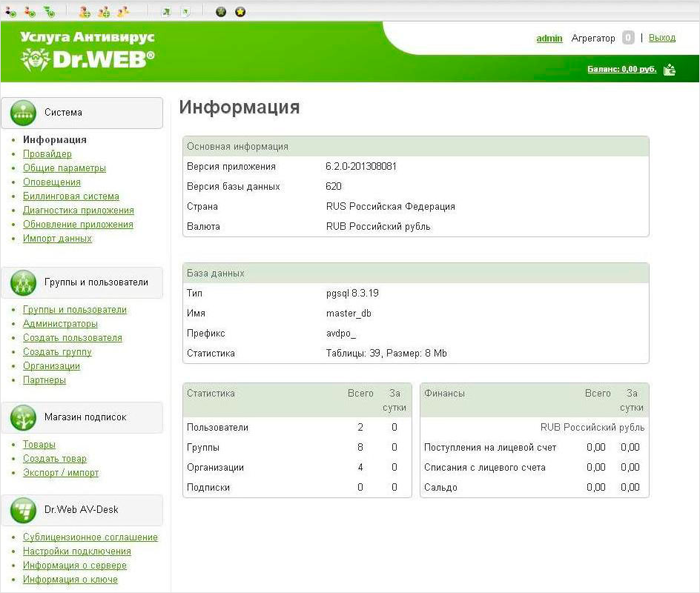Click the notification counter badge near Агрегатор
Viewport: 700px width, 593px height.
628,38
